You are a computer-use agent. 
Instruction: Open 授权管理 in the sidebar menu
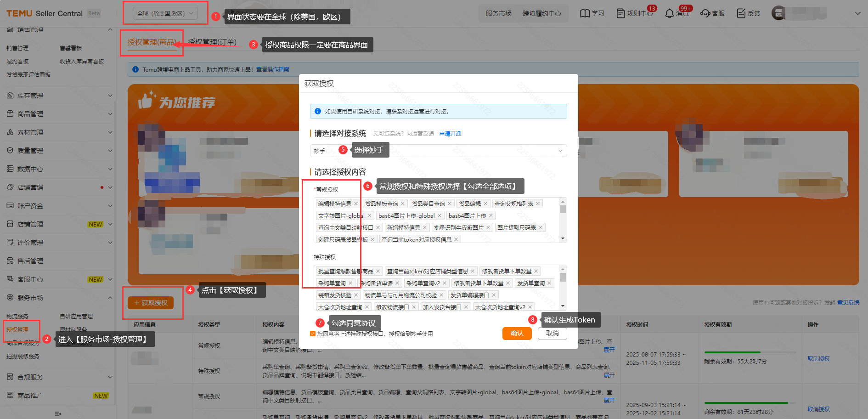pos(17,329)
